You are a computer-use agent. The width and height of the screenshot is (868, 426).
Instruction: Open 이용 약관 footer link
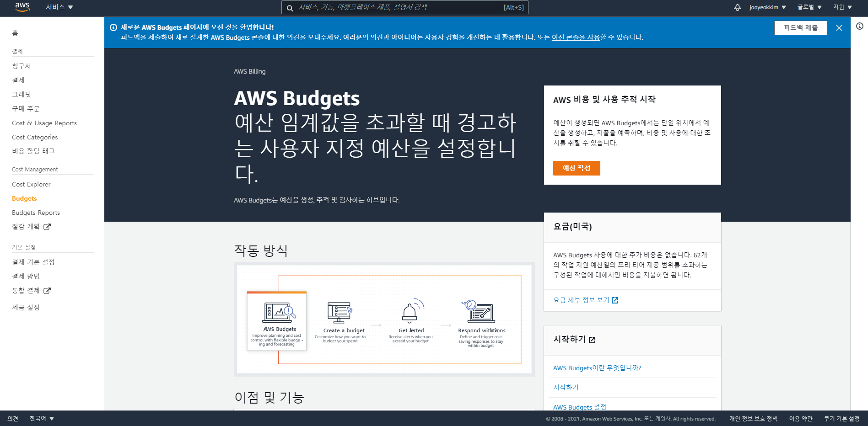[x=801, y=419]
